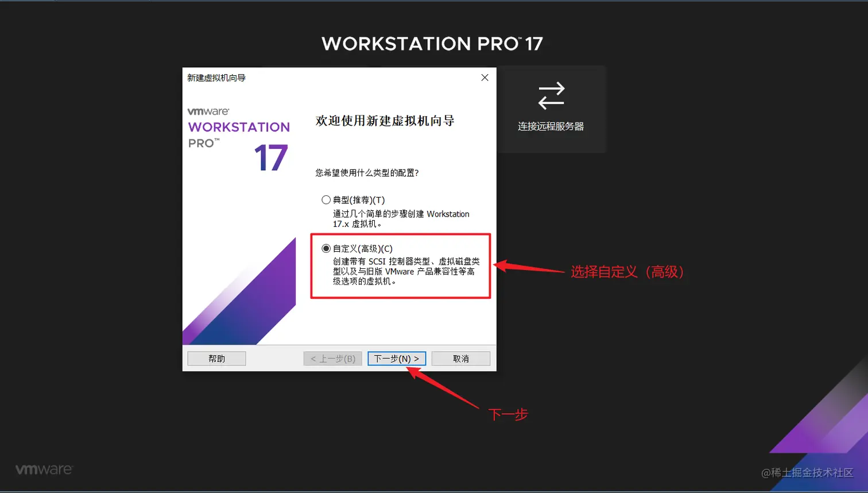Select the 典型(推荐)(T) radio button

pyautogui.click(x=325, y=200)
